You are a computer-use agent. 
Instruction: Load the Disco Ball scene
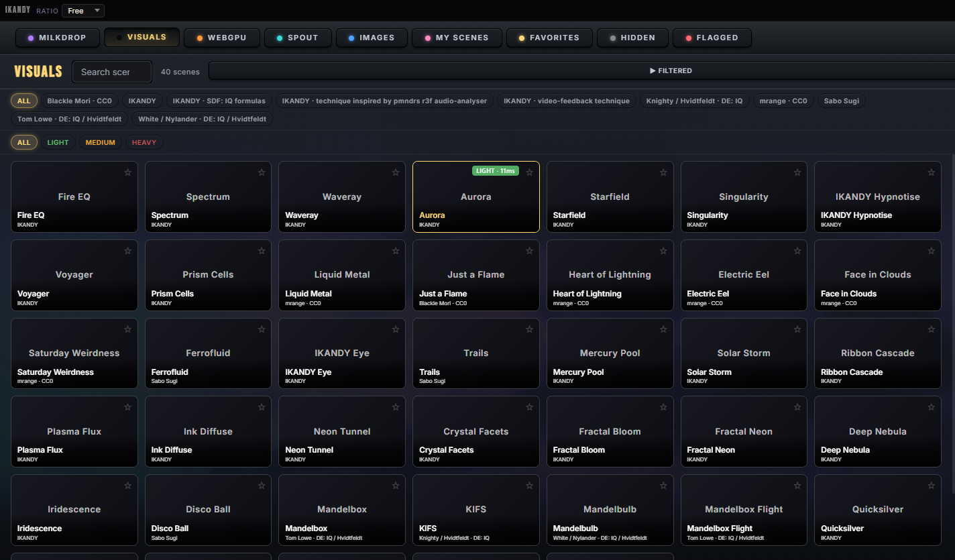(208, 510)
